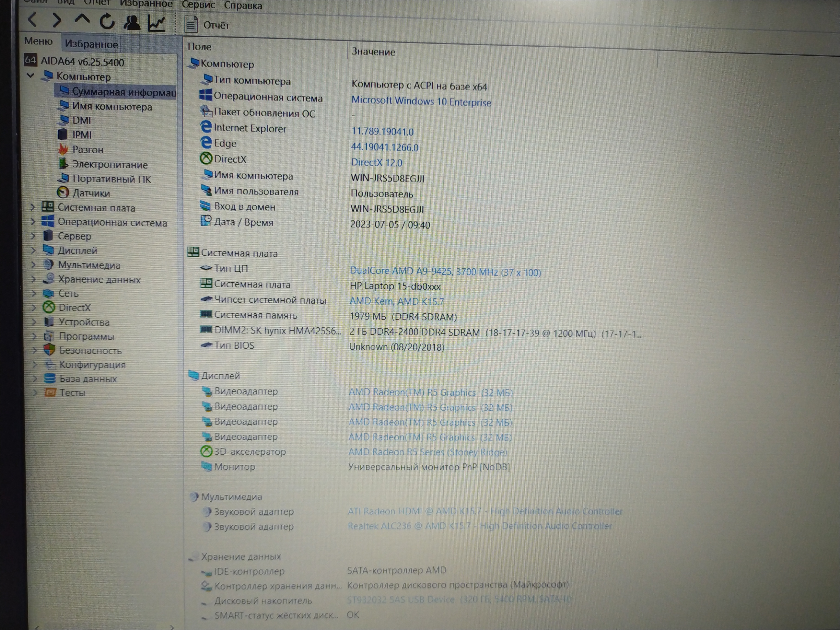Image resolution: width=840 pixels, height=630 pixels.
Task: Expand the Системная плата tree node
Action: point(33,207)
